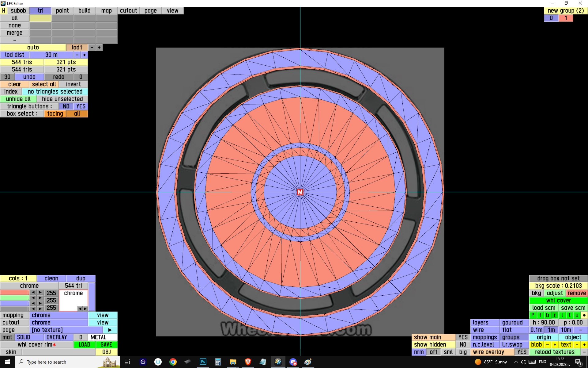
Task: Click the 'P' perspective view button
Action: [x=533, y=315]
